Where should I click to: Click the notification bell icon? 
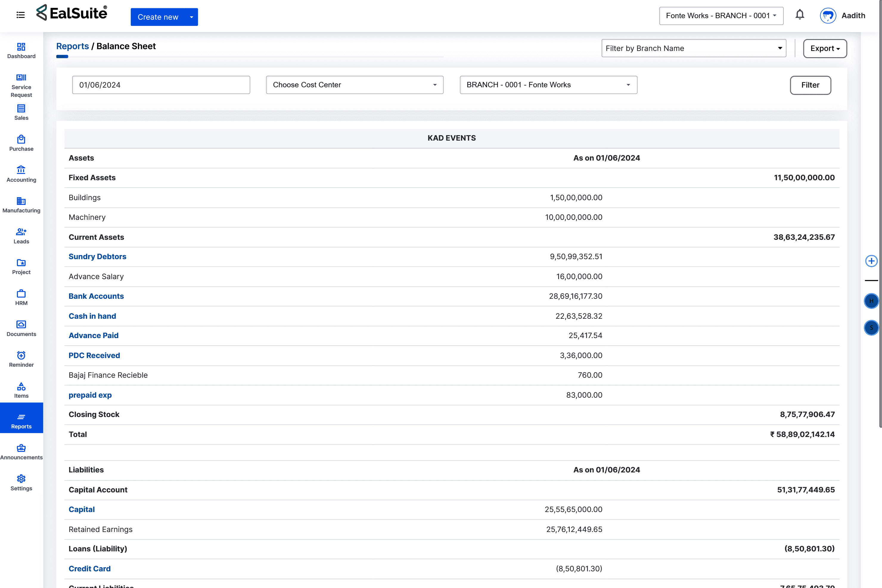point(799,15)
